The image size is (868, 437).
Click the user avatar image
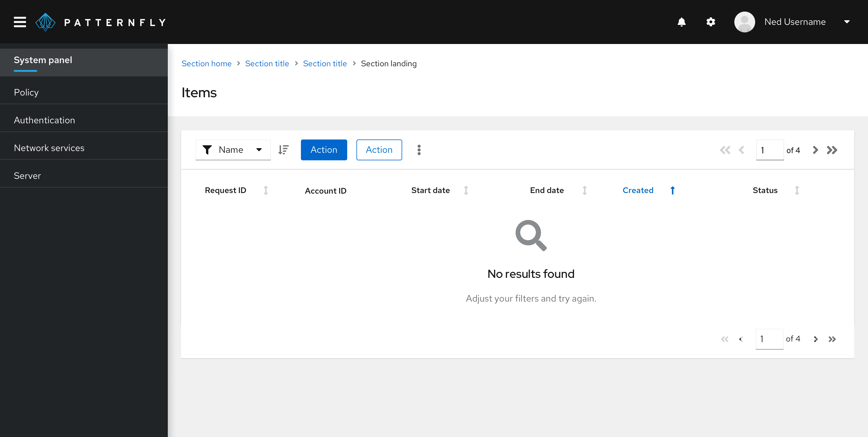[744, 22]
